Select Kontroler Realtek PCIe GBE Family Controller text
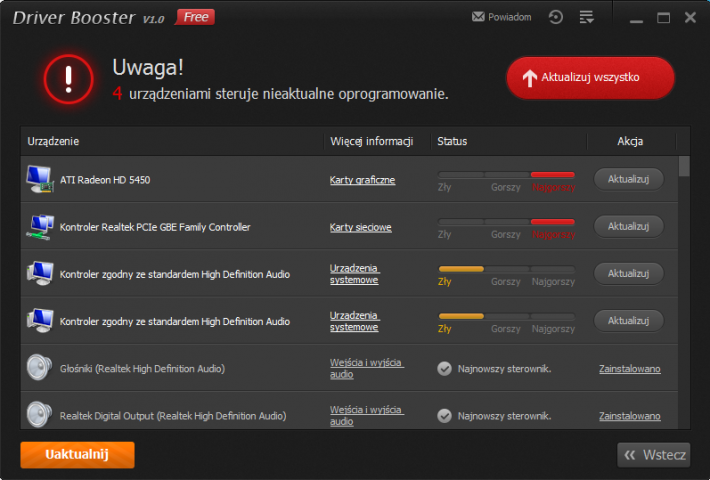 pos(155,227)
